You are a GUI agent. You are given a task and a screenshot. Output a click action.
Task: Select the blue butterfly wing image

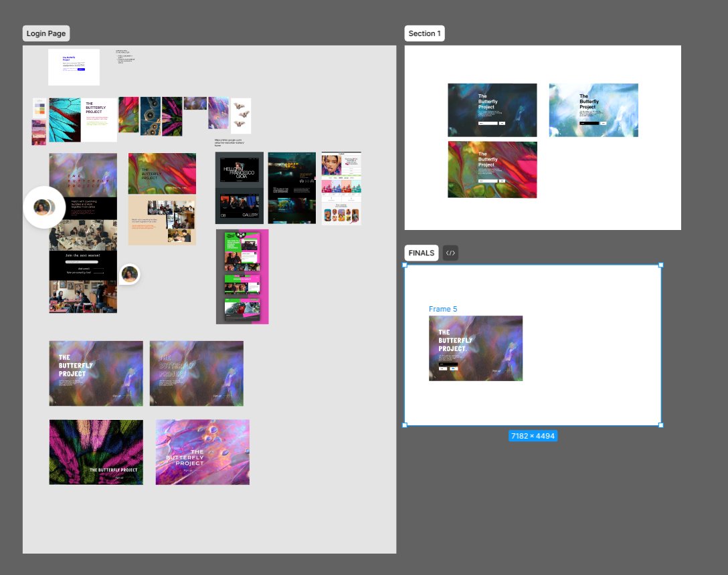pyautogui.click(x=65, y=120)
